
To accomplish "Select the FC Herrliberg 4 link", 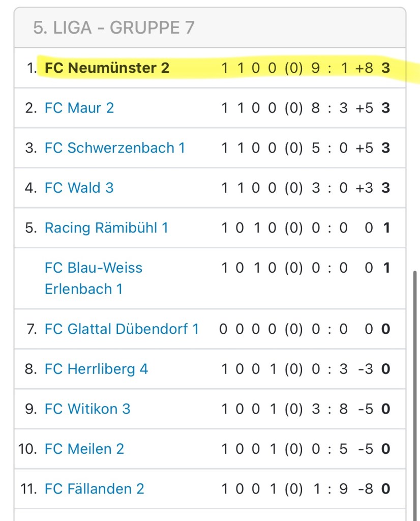I will (x=96, y=369).
